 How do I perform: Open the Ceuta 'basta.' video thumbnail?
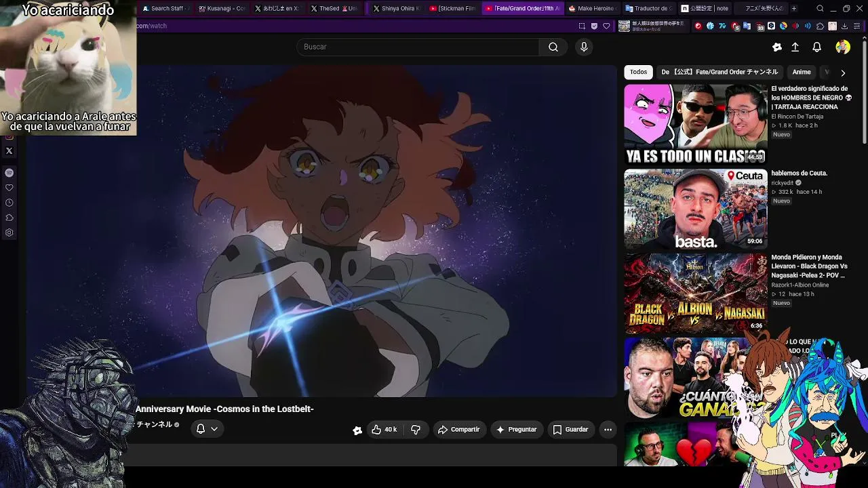[696, 209]
